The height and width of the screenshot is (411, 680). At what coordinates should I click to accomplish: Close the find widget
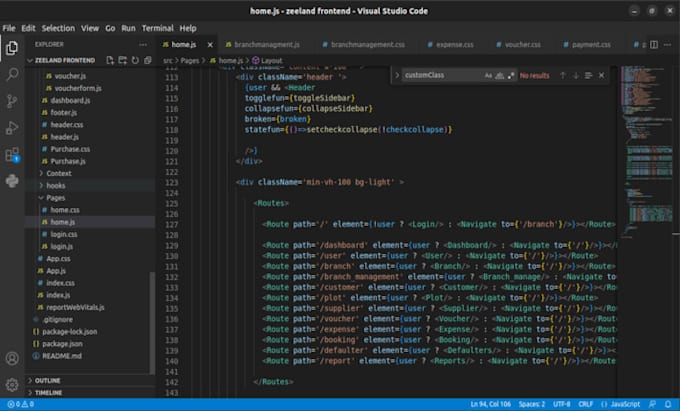[602, 75]
